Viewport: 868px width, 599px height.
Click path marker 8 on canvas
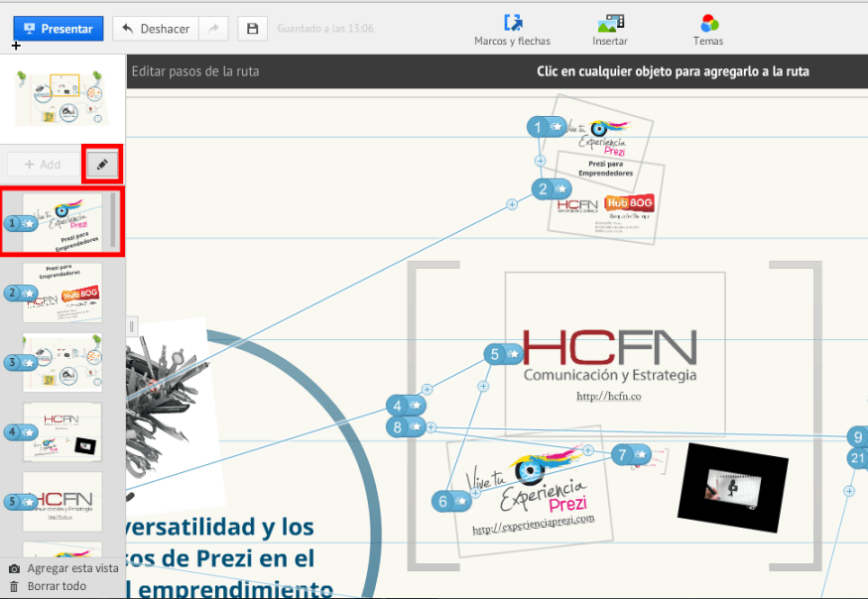[x=407, y=426]
